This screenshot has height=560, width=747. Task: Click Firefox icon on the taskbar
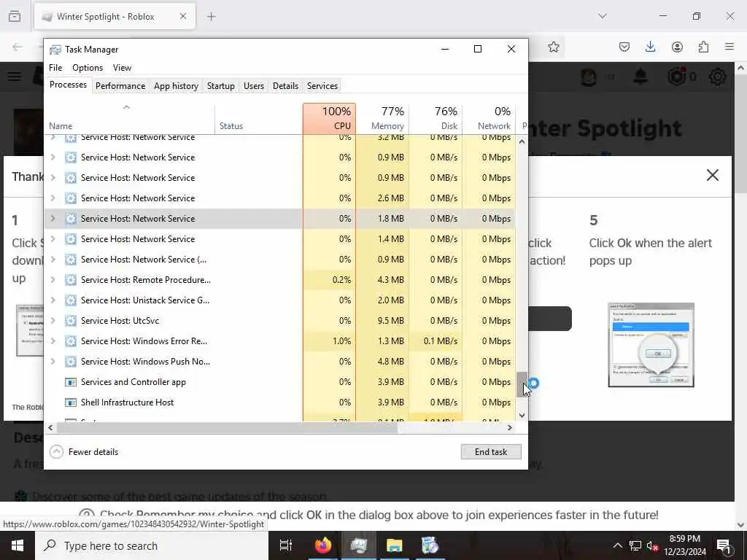coord(323,545)
